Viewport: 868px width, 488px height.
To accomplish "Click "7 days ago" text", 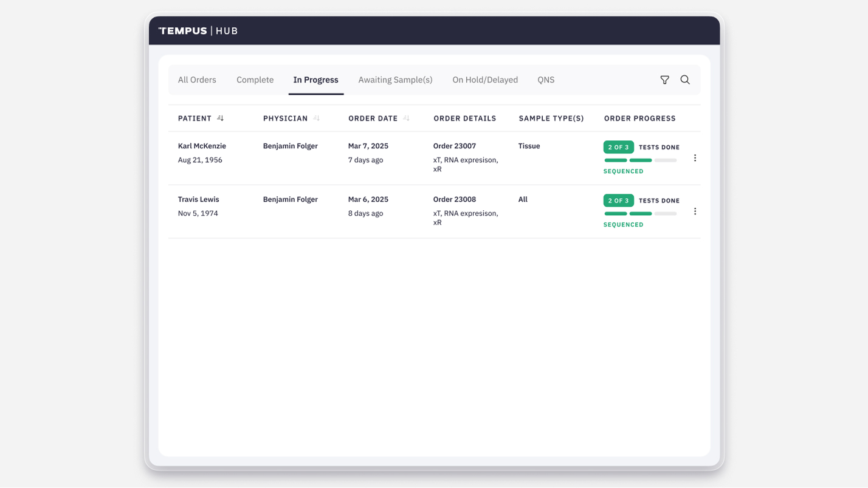I will coord(365,160).
